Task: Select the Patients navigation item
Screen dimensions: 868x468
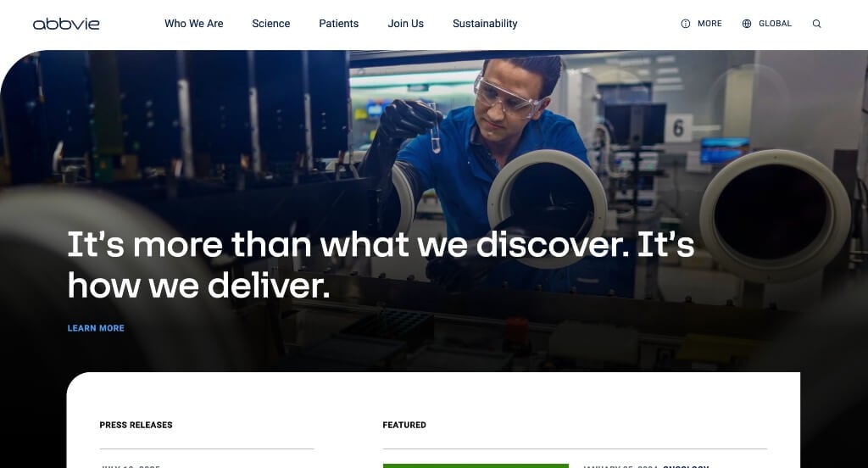Action: click(x=339, y=24)
